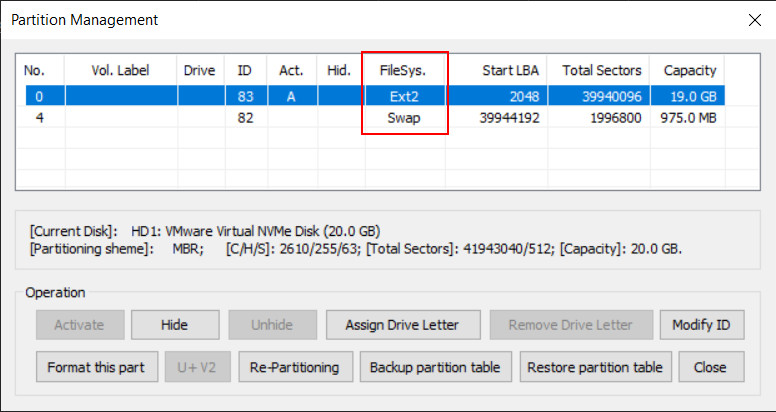Click Start LBA value 39944192
Screen dimensions: 776x412
coord(509,117)
